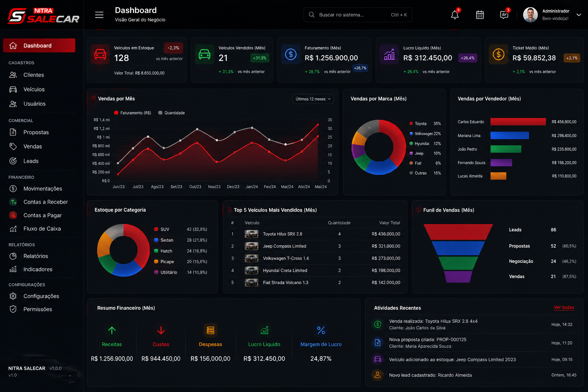Focus the Buscar no sistema search field
The image size is (588, 392).
pyautogui.click(x=358, y=15)
